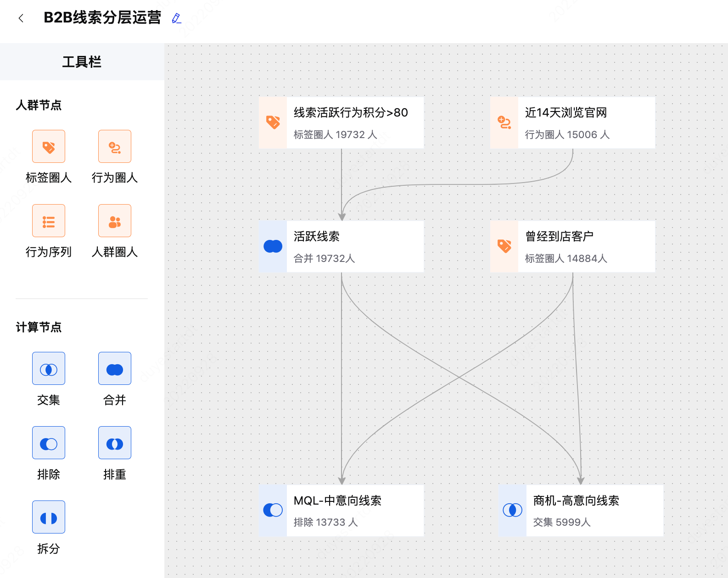Click the B2B线索分层运营 page title
The width and height of the screenshot is (728, 578).
tap(102, 17)
